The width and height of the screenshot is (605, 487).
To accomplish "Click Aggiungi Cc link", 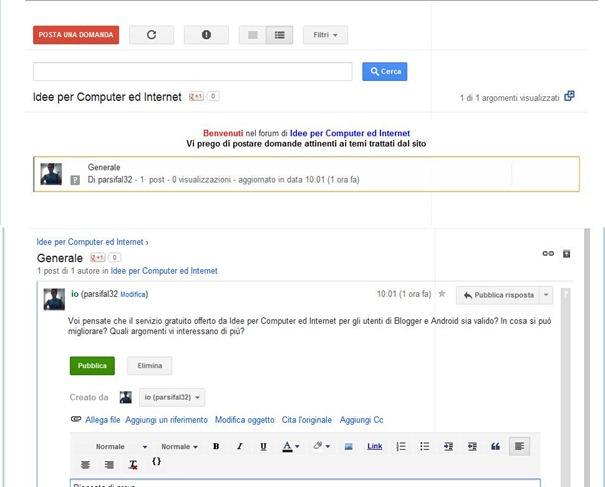I will (x=362, y=420).
